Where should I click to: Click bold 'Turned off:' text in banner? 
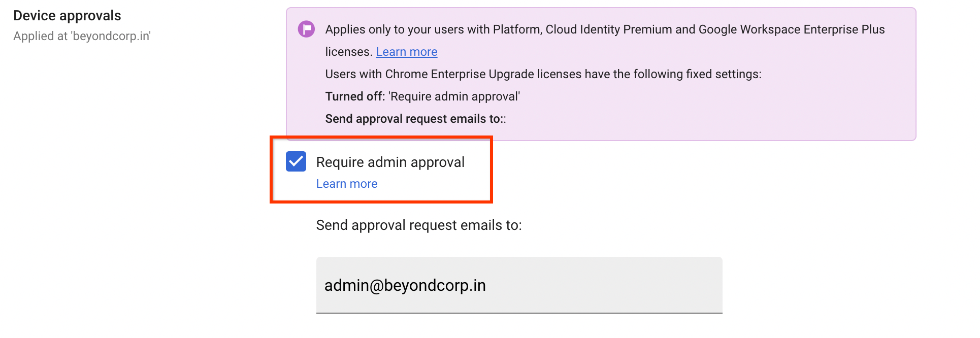coord(355,96)
